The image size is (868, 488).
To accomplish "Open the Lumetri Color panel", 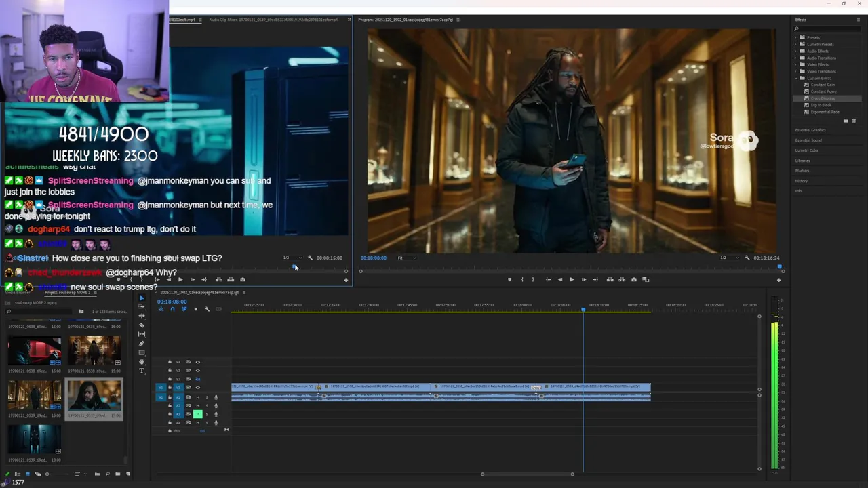I will [807, 150].
